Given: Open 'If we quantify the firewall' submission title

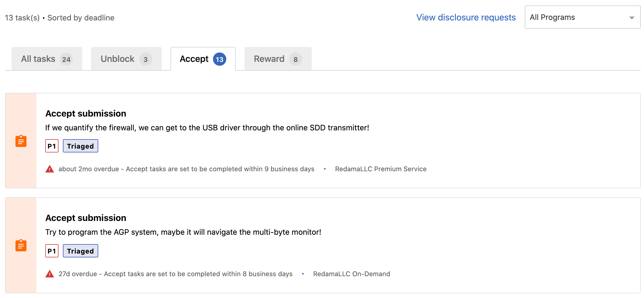Looking at the screenshot, I should point(207,128).
